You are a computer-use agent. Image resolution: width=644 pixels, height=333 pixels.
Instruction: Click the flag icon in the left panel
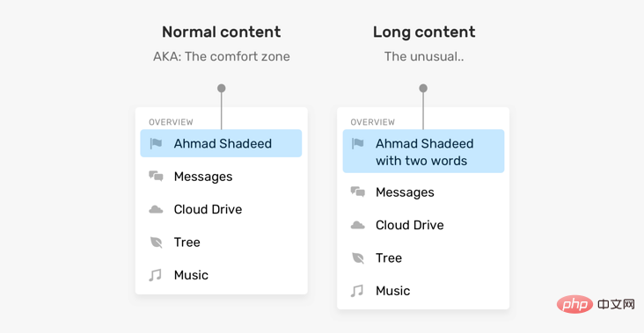tap(156, 143)
